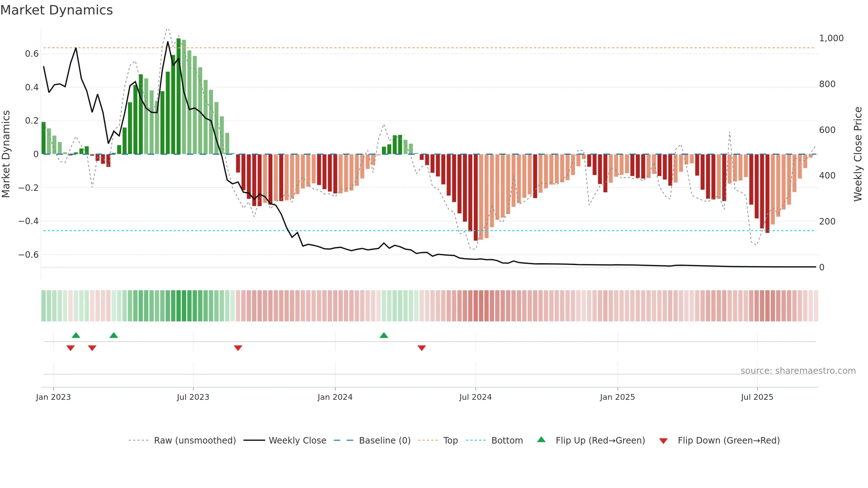Click the darkest red heatmap cell near July 2024

pos(476,306)
